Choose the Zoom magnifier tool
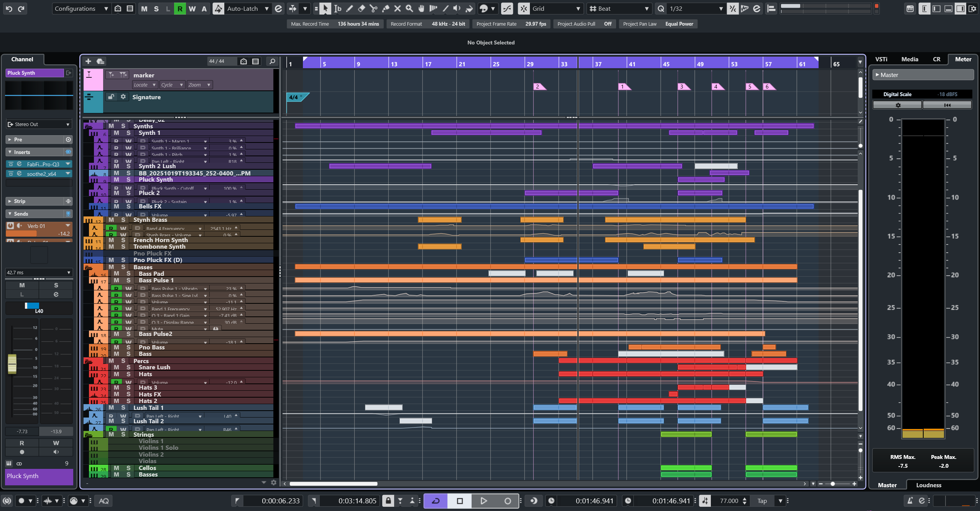 click(x=409, y=8)
